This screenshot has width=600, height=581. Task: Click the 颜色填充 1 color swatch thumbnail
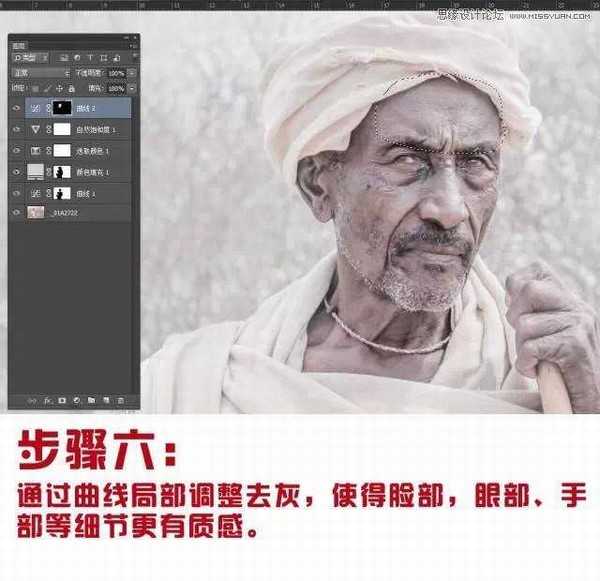[36, 171]
